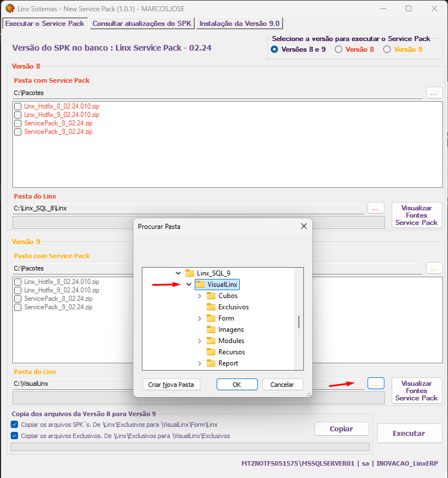
Task: Collapse the VisualLinx folder node
Action: 189,284
